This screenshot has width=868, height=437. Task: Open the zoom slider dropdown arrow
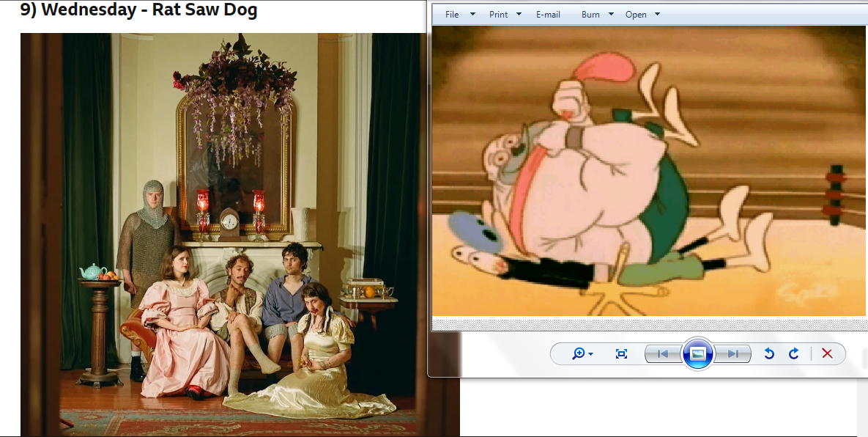591,354
